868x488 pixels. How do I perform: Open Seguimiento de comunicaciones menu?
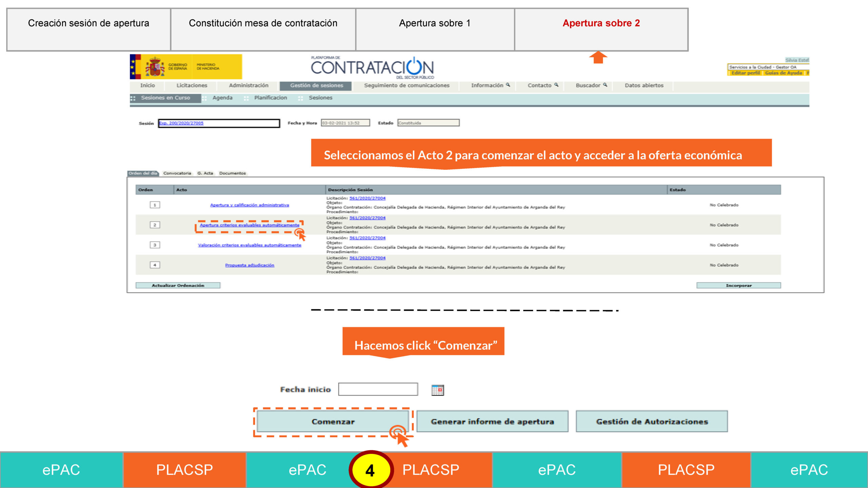coord(407,85)
